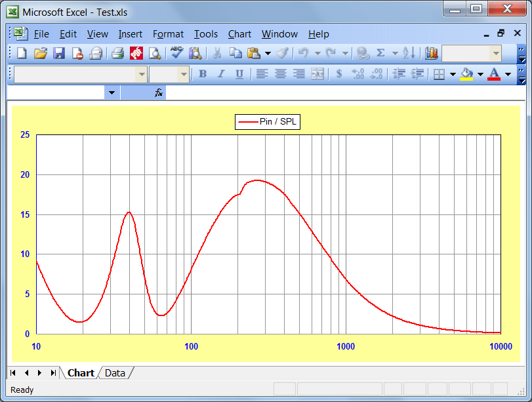532x402 pixels.
Task: Click the Currency style dollar icon
Action: (338, 73)
